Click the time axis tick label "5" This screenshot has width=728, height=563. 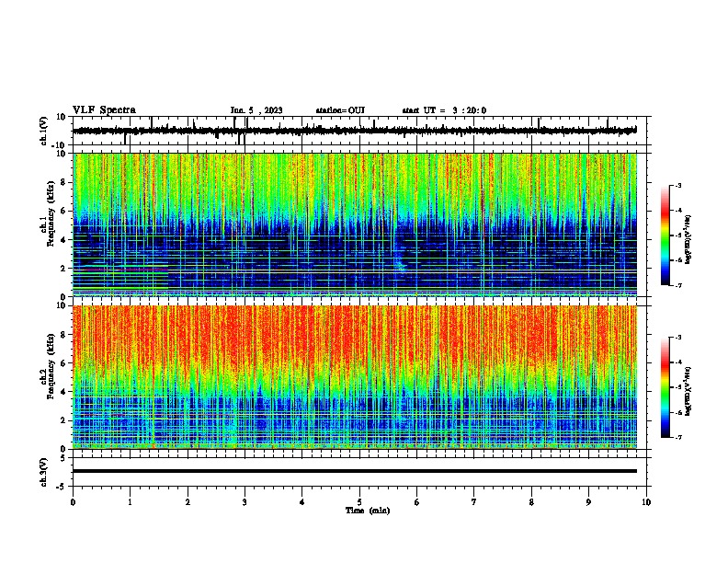coord(359,502)
